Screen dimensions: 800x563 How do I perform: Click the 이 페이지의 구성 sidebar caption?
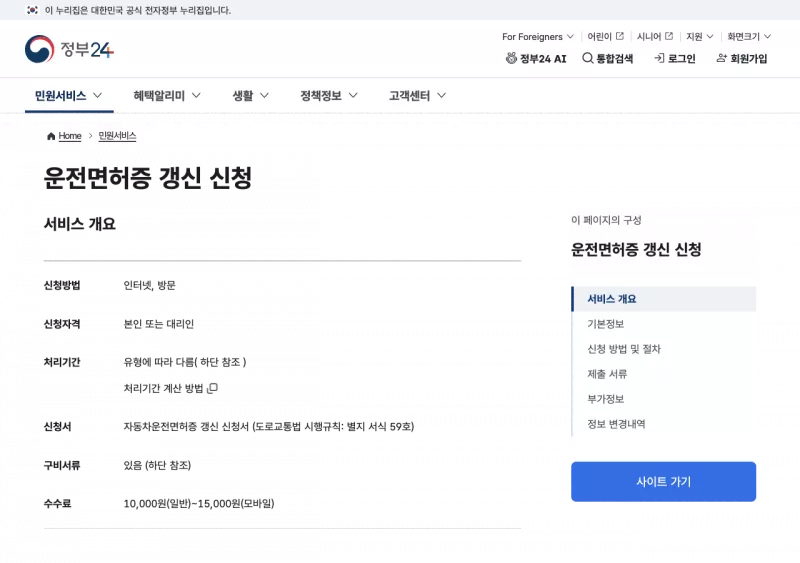coord(606,220)
